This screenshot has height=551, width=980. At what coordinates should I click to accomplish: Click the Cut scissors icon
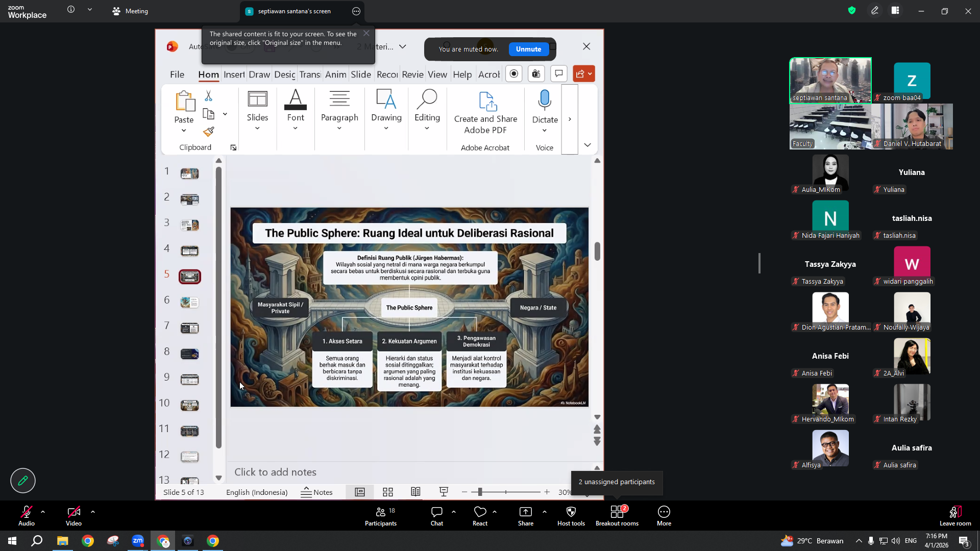208,96
